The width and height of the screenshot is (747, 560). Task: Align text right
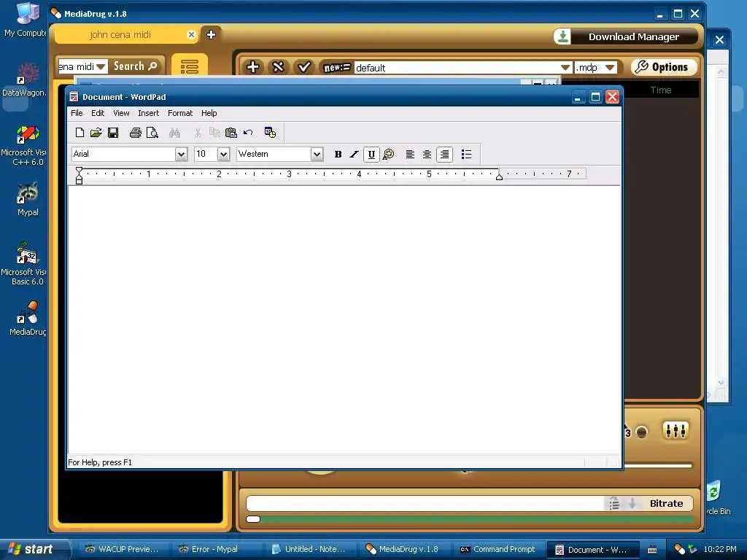click(x=444, y=155)
